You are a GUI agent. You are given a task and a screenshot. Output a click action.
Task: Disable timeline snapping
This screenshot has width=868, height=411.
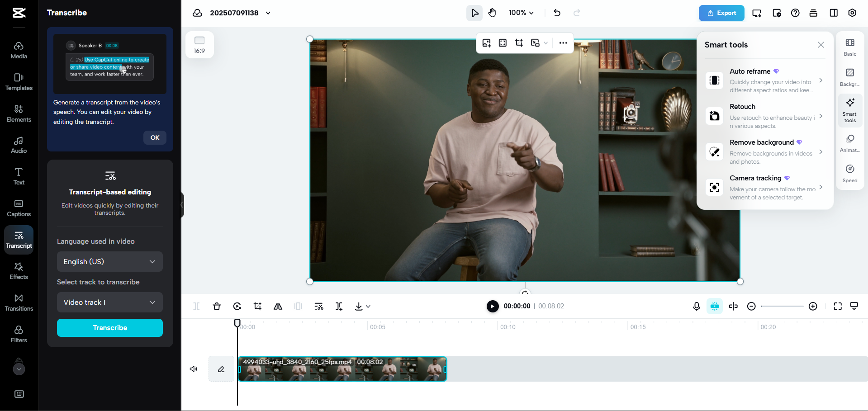click(x=715, y=306)
